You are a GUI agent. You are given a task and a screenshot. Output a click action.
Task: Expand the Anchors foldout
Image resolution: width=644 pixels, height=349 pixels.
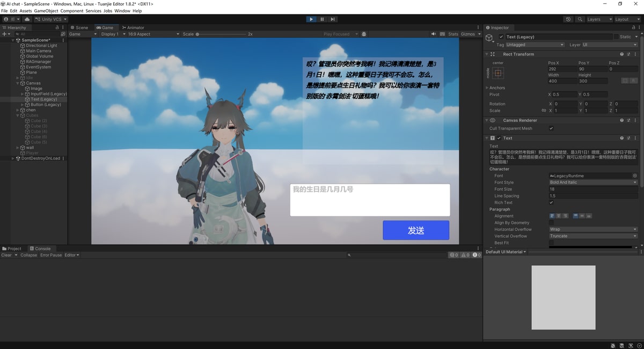[487, 88]
